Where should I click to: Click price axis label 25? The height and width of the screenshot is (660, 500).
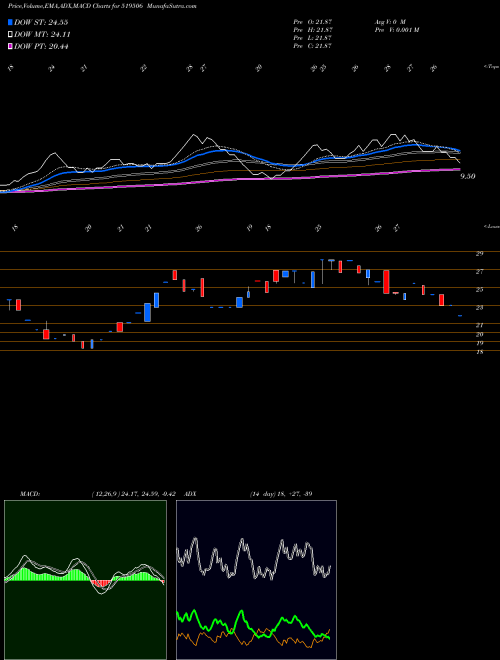coord(479,290)
